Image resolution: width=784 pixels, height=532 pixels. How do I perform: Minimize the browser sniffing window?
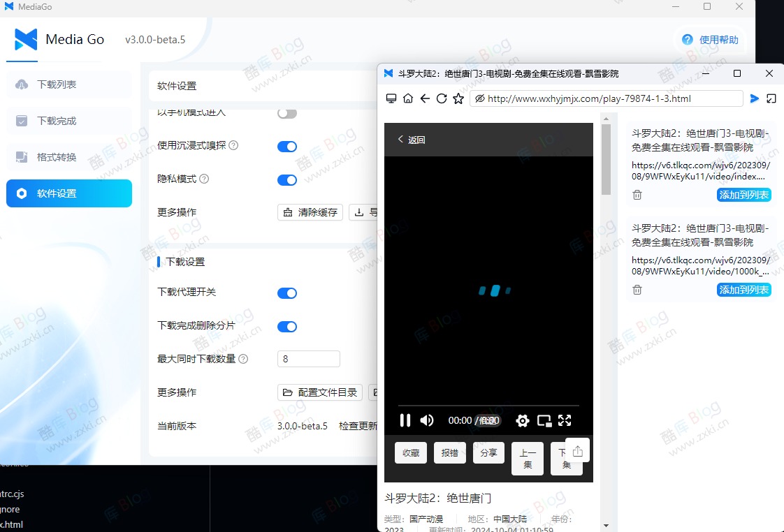706,73
